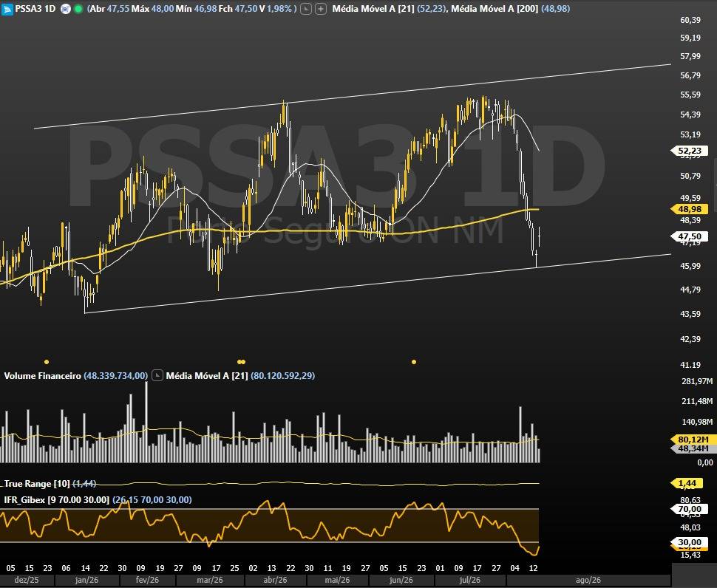The width and height of the screenshot is (717, 588).
Task: Click the 48,34M volume value tag
Action: pyautogui.click(x=693, y=448)
